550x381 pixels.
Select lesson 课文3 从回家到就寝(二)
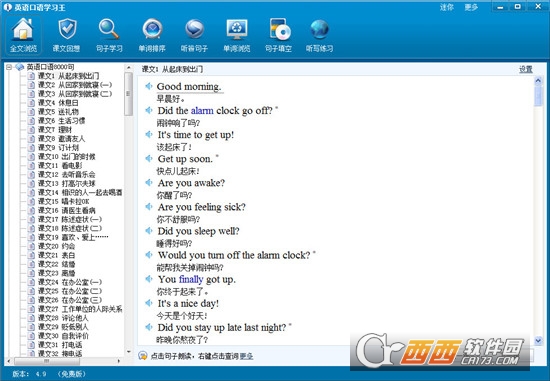click(75, 94)
